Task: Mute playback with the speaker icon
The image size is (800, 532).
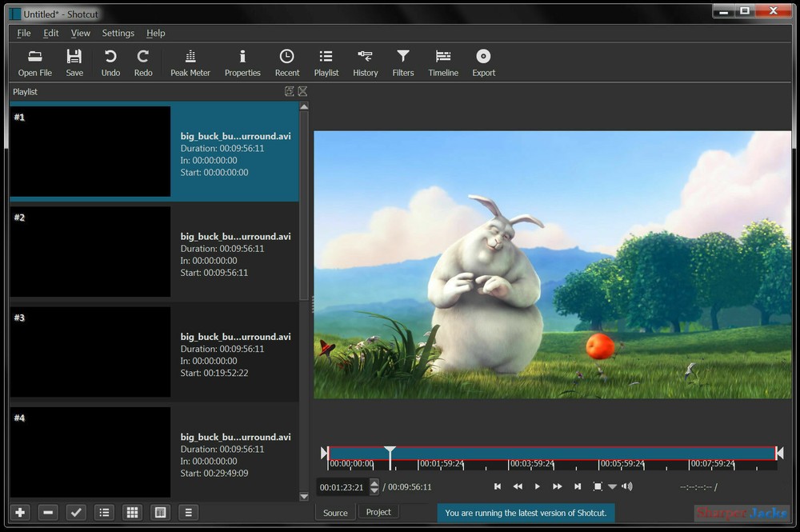Action: pos(628,486)
